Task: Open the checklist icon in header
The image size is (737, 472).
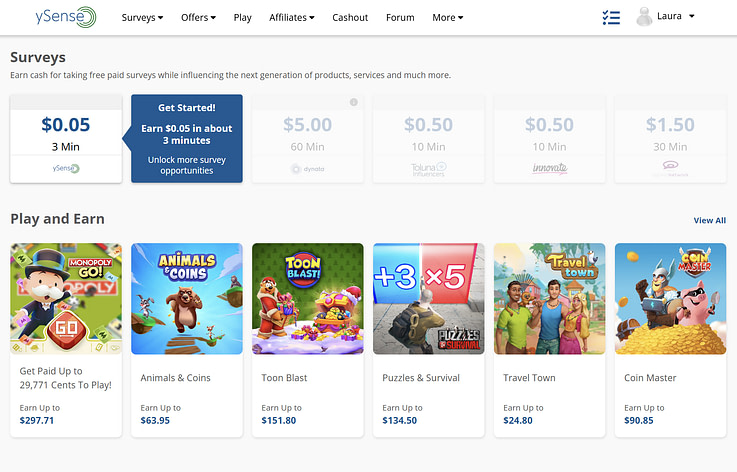Action: click(x=611, y=17)
